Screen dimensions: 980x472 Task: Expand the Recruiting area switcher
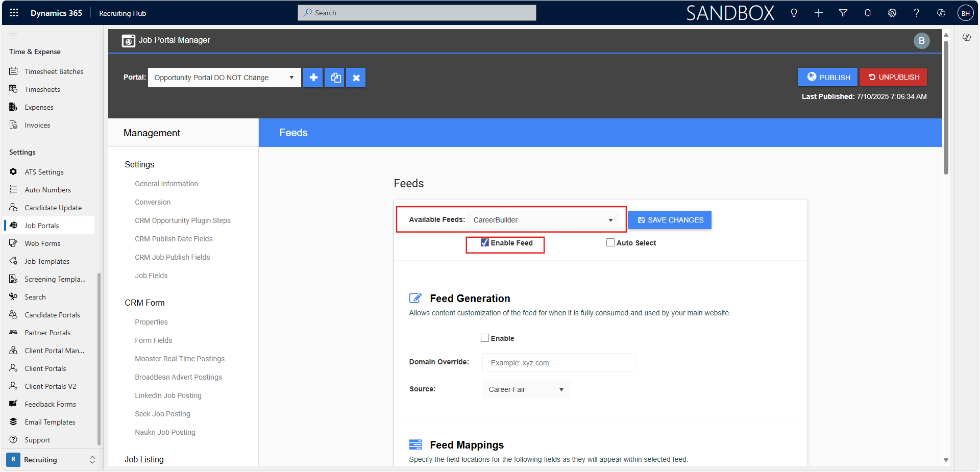pyautogui.click(x=52, y=460)
